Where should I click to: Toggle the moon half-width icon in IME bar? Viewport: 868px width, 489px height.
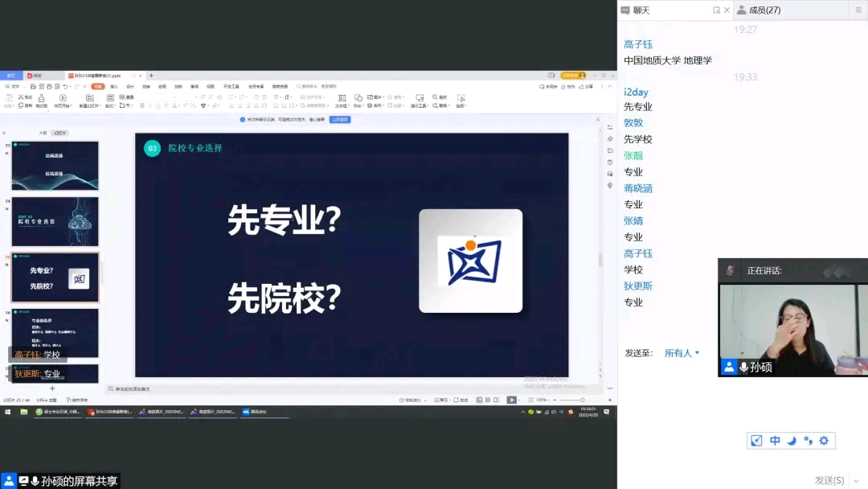point(792,441)
